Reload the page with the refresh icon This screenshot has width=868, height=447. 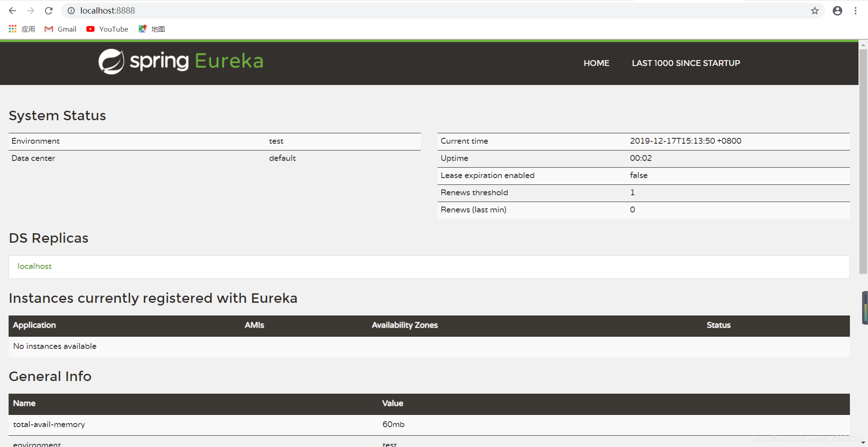49,10
